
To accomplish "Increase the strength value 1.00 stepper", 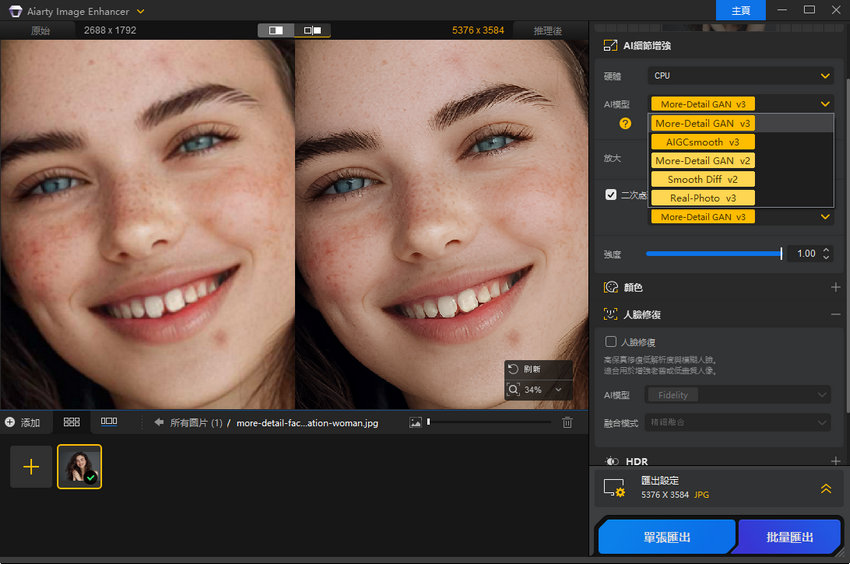I will [x=826, y=250].
